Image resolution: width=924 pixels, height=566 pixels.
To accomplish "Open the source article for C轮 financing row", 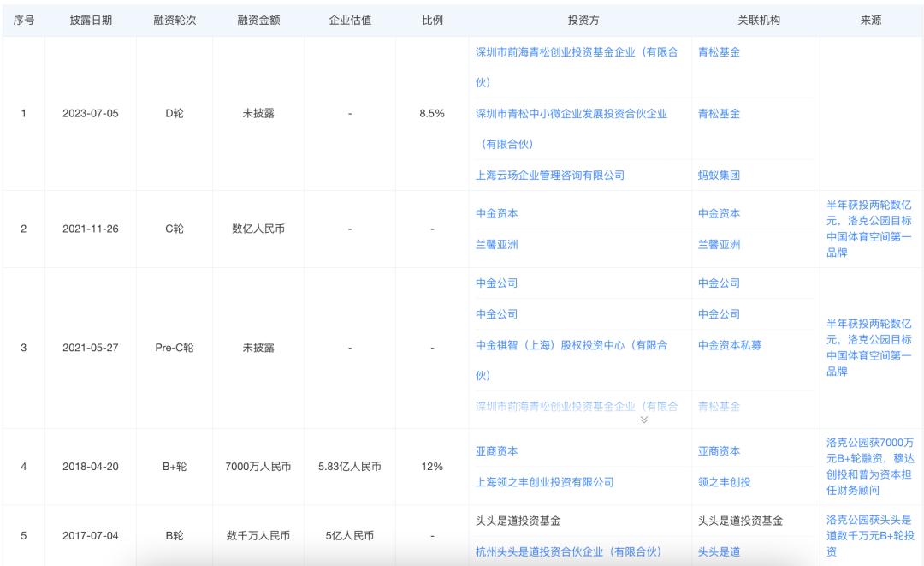I will (x=869, y=229).
